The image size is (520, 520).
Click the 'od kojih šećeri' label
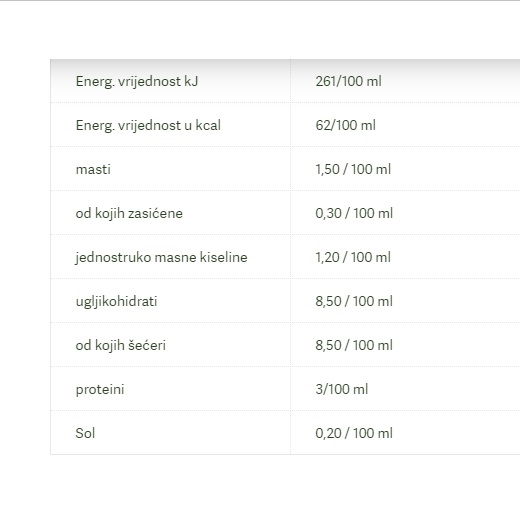tap(121, 345)
